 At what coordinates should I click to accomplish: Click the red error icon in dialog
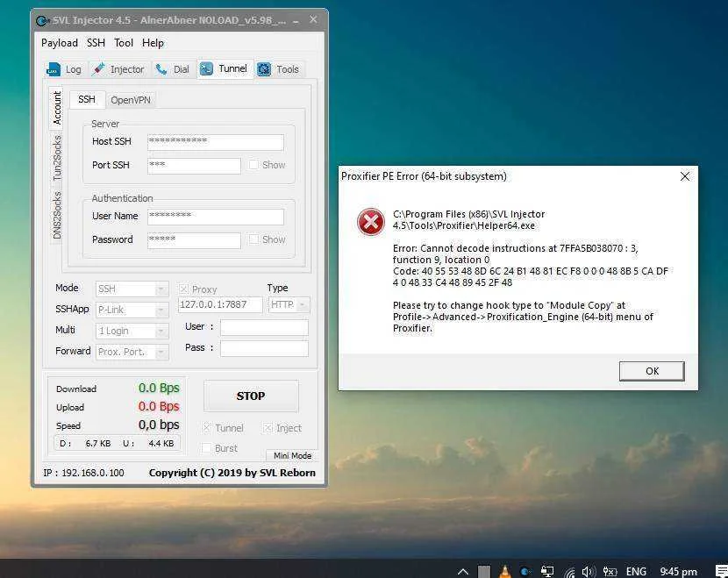pyautogui.click(x=370, y=222)
